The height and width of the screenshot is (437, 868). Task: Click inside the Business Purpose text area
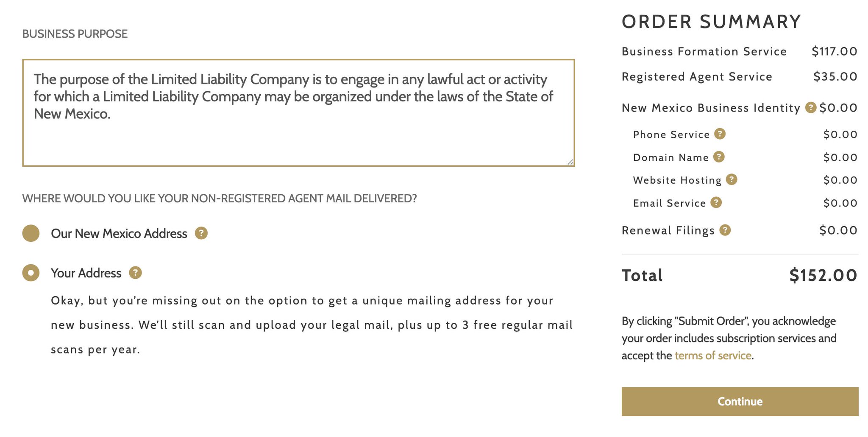[298, 113]
